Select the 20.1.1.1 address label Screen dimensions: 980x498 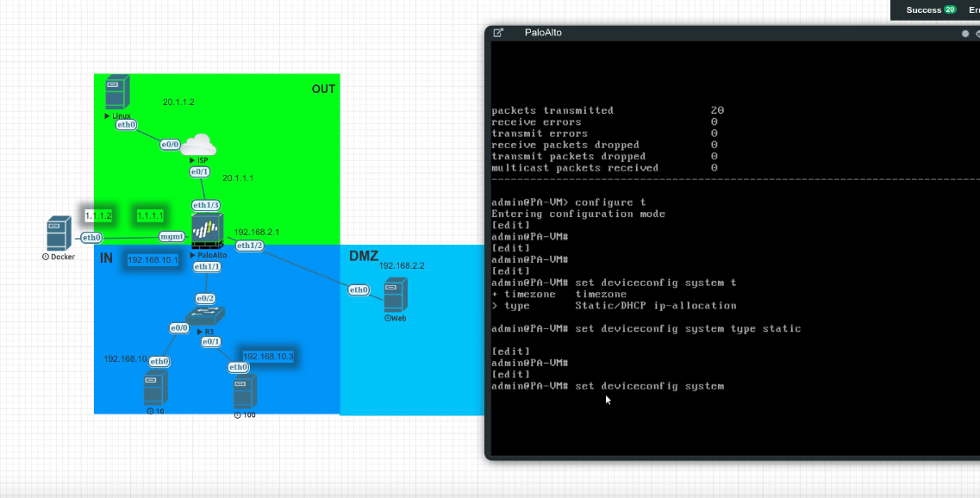click(238, 178)
